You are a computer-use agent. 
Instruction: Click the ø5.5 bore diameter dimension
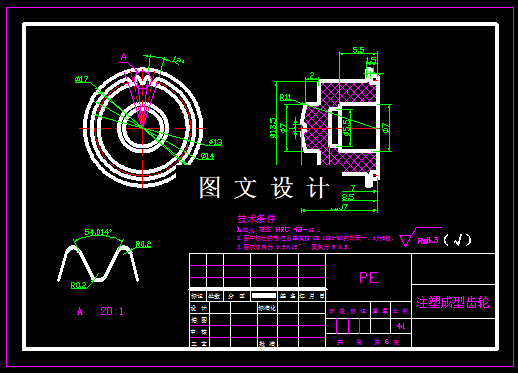coord(347,127)
